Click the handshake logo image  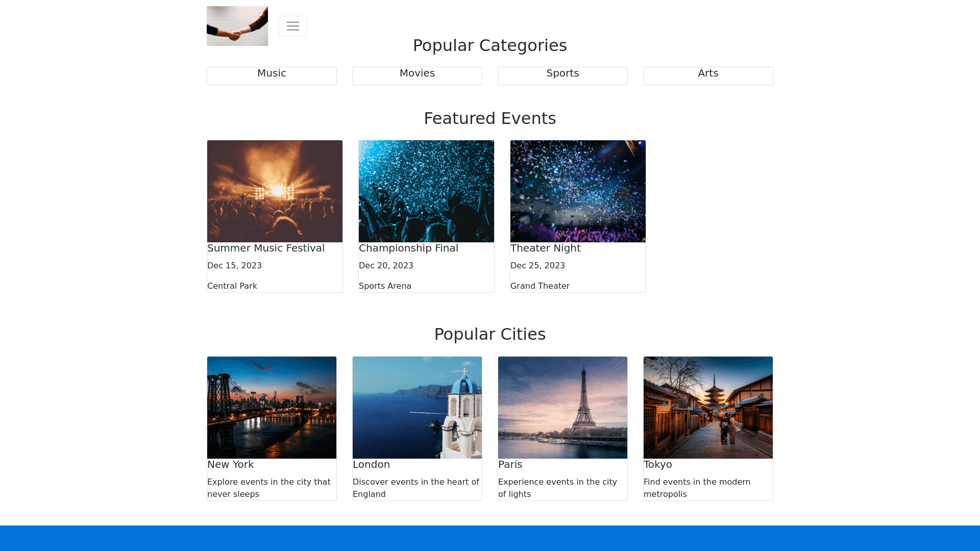[x=237, y=26]
